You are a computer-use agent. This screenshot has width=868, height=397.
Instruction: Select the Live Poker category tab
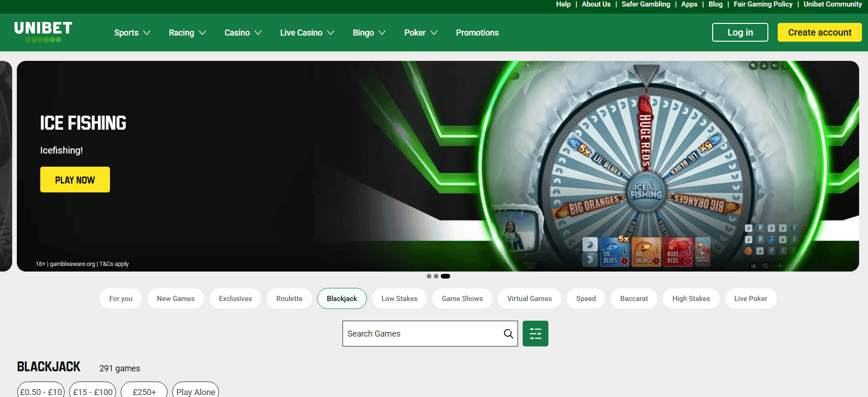751,299
